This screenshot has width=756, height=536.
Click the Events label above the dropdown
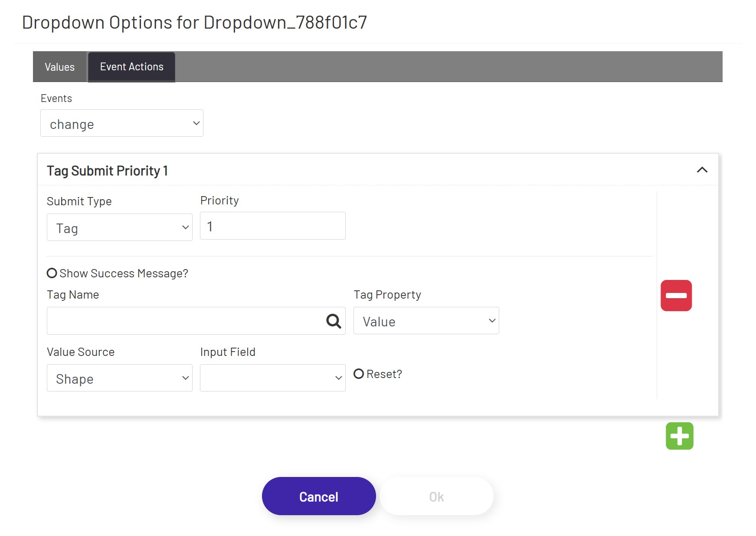click(x=56, y=98)
